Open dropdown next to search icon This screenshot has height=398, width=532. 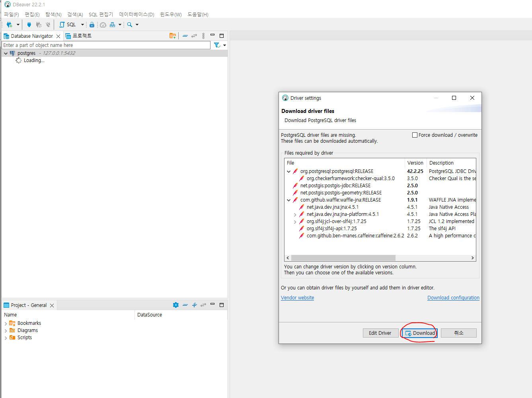137,25
